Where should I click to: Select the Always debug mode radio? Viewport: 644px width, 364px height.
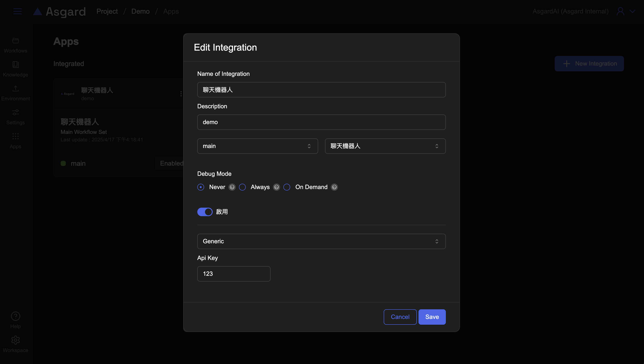pyautogui.click(x=242, y=187)
